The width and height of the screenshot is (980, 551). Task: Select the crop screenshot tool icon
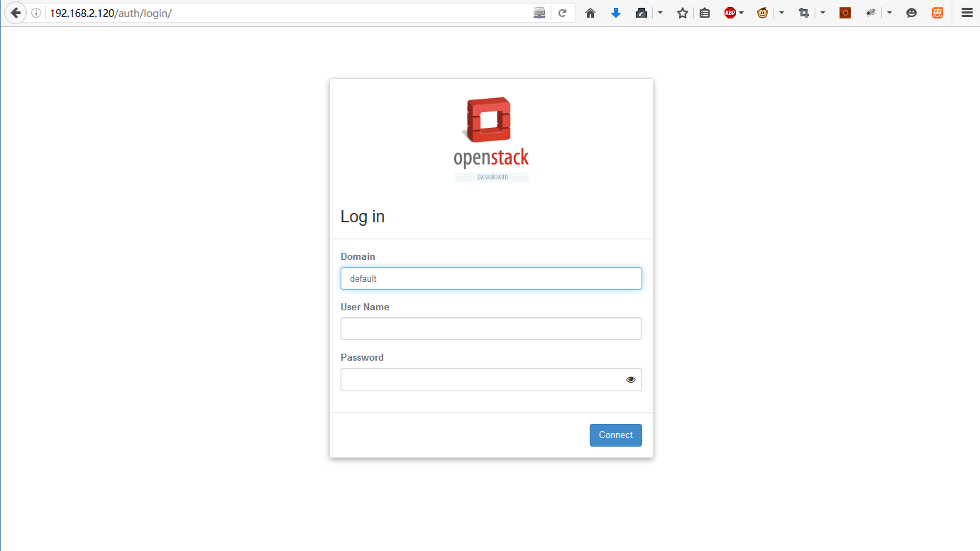click(x=803, y=13)
